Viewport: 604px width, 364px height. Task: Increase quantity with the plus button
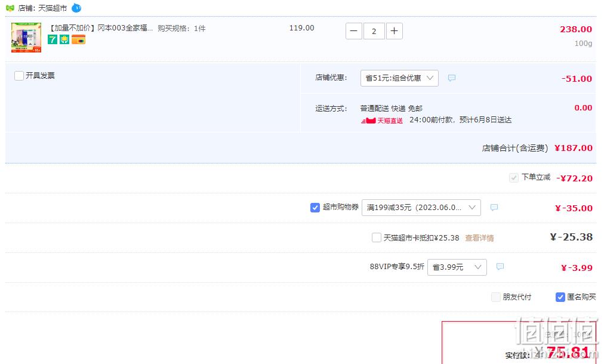pyautogui.click(x=394, y=31)
